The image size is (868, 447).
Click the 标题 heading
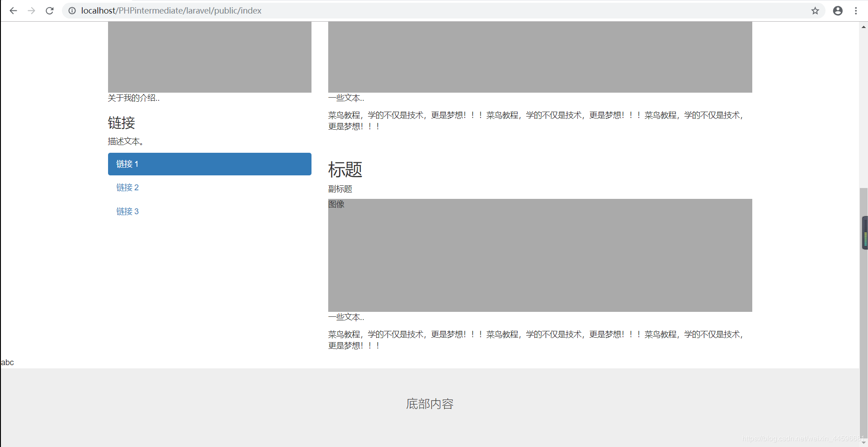(345, 170)
